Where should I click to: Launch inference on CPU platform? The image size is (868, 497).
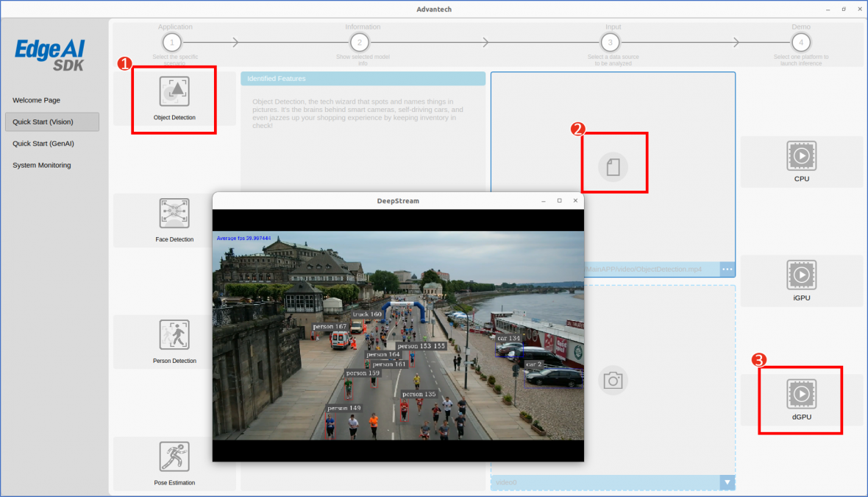pos(801,156)
